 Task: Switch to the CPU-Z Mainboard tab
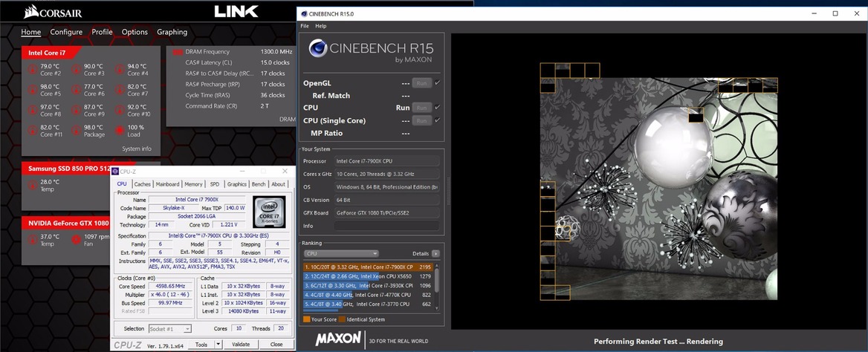(167, 184)
